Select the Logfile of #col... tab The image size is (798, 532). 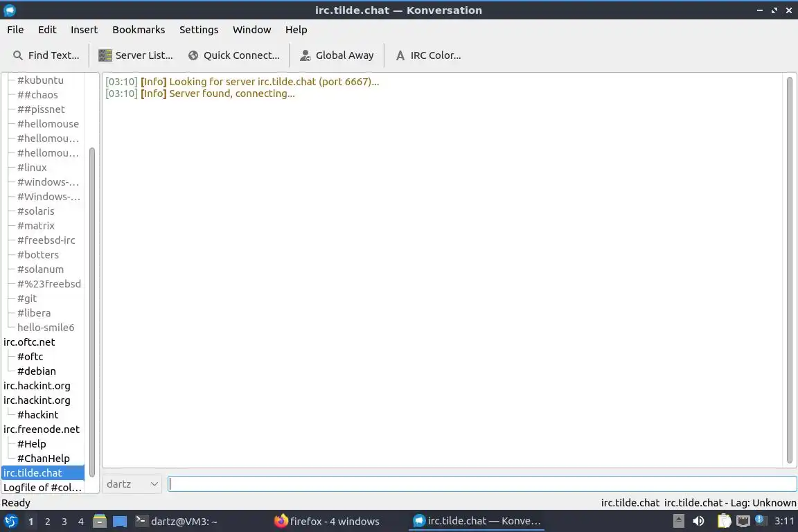pyautogui.click(x=42, y=488)
